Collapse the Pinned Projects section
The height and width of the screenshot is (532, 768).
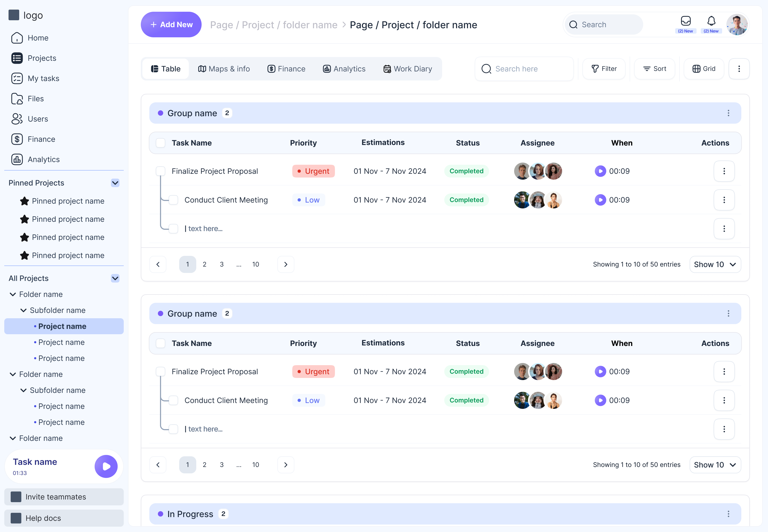click(x=115, y=183)
